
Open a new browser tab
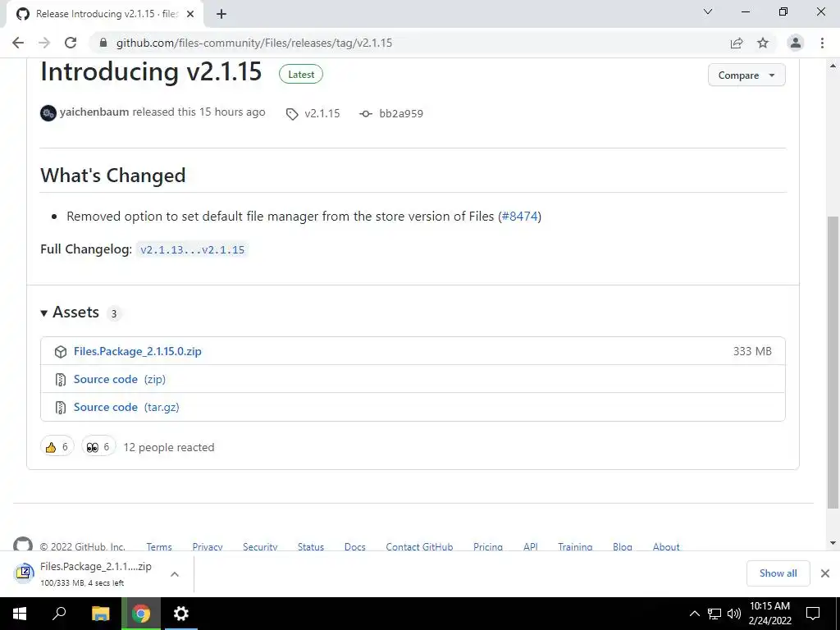221,14
